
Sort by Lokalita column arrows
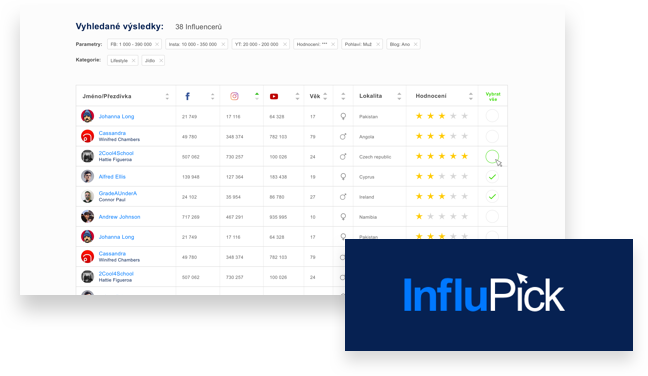tap(399, 96)
